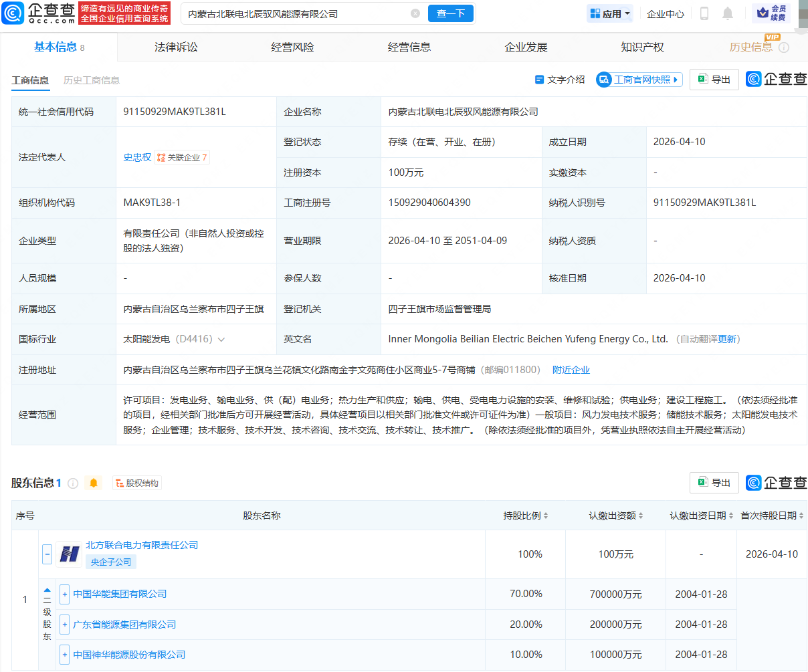808x672 pixels.
Task: Open the 股权结构 equity structure view
Action: [x=138, y=482]
